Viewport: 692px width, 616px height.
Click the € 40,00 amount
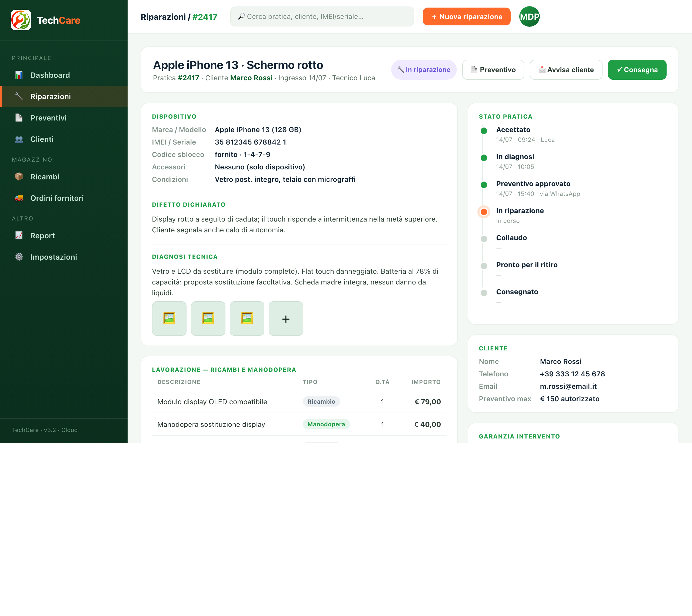427,424
